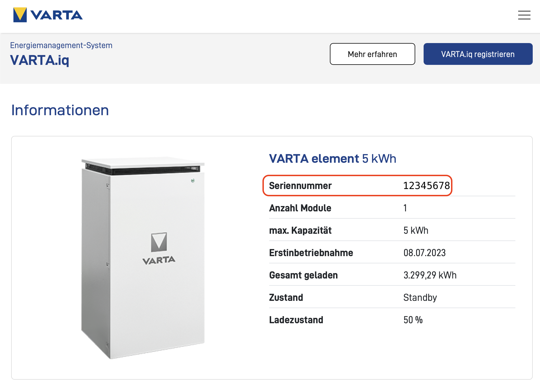The height and width of the screenshot is (392, 540).
Task: Click the Anzahl Module row
Action: click(x=392, y=208)
